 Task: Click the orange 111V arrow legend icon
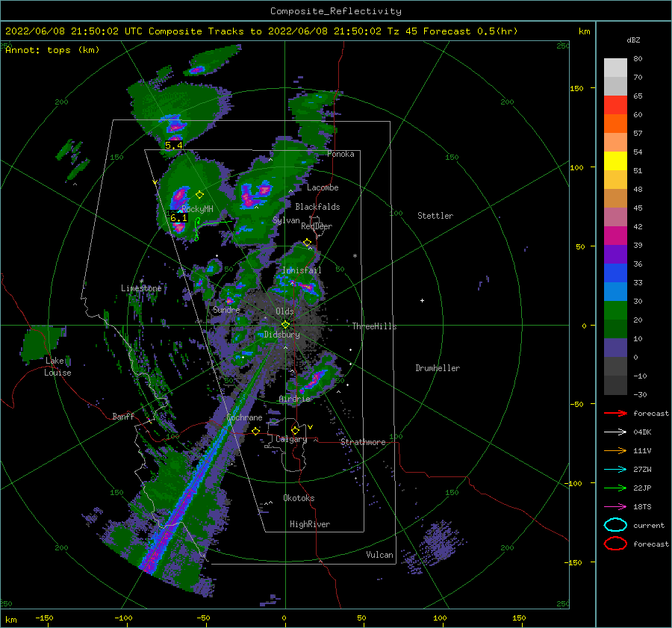pyautogui.click(x=615, y=450)
